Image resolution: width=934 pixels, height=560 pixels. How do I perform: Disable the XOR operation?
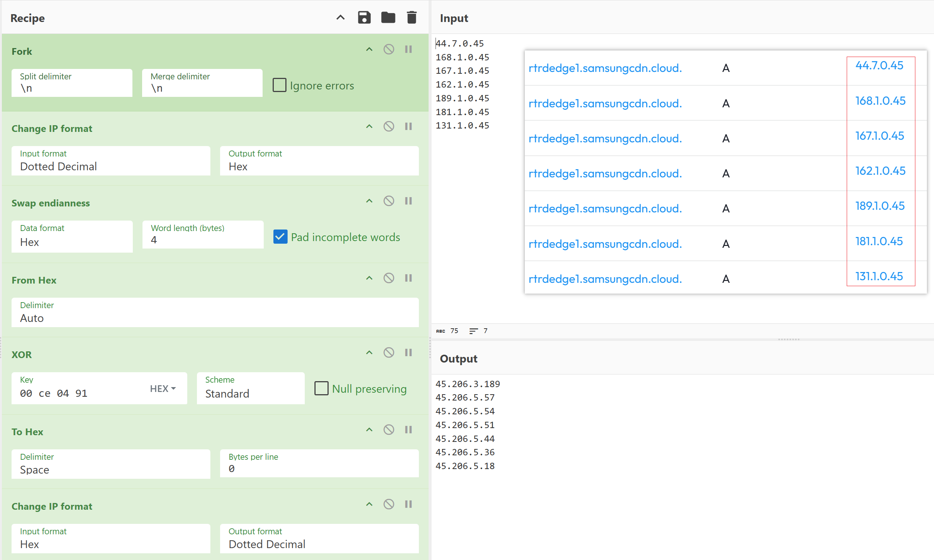pyautogui.click(x=389, y=352)
